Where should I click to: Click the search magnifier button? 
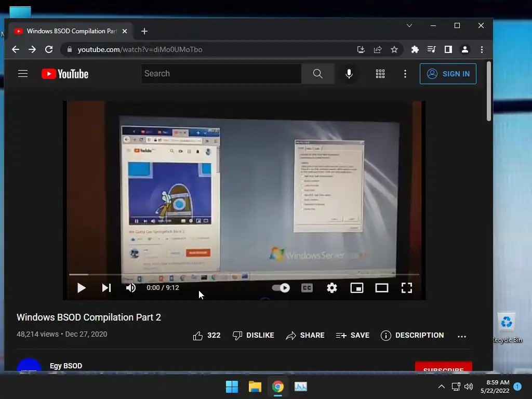(317, 74)
